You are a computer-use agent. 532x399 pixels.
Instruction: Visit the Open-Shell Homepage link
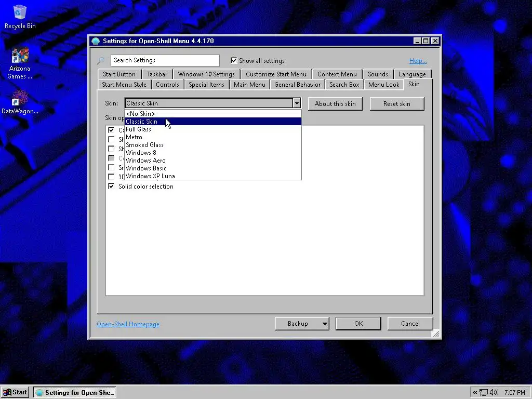pos(128,324)
